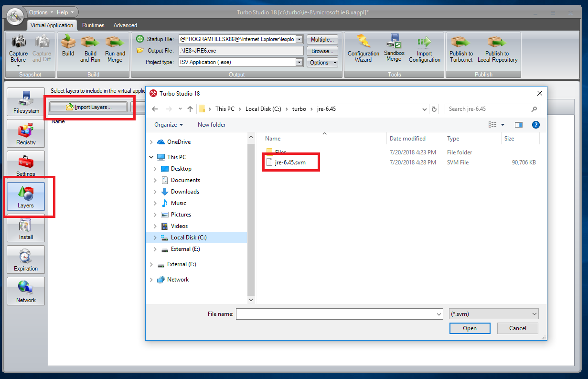Go back in the file dialog
The image size is (588, 379).
155,109
